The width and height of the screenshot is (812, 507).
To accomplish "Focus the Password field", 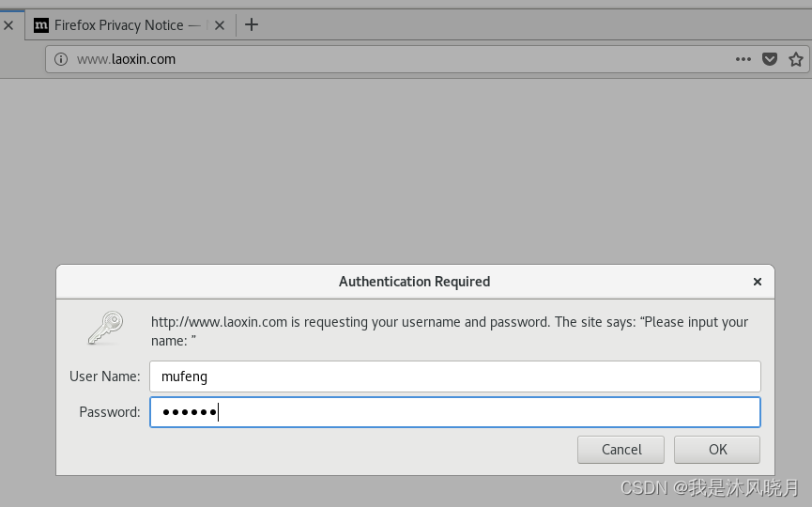I will tap(454, 412).
